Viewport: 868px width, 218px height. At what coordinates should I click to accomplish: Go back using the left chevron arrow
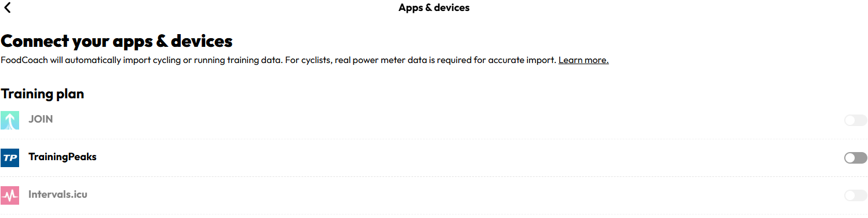point(7,8)
